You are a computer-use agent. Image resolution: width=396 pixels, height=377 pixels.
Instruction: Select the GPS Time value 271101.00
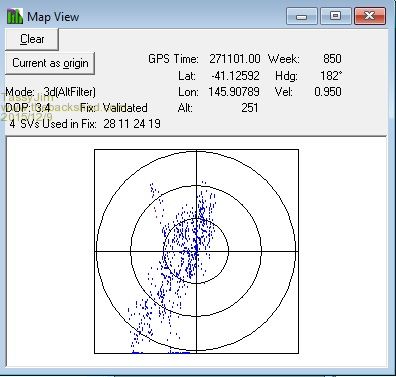tap(235, 59)
